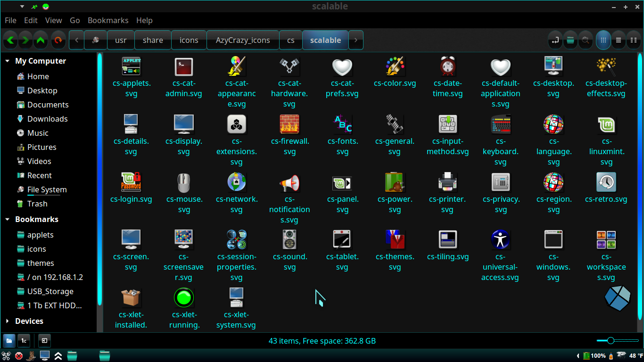Collapse the My Computer section
The width and height of the screenshot is (644, 362).
(7, 61)
